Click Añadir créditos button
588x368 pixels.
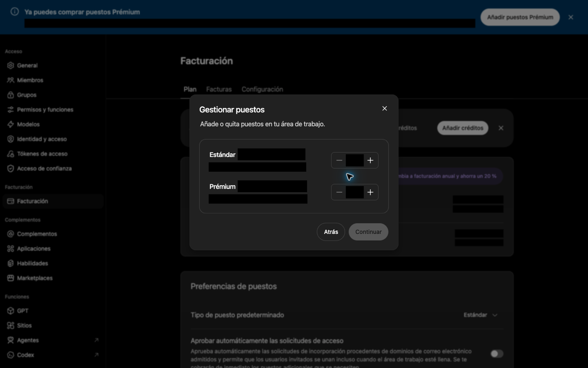(x=462, y=128)
